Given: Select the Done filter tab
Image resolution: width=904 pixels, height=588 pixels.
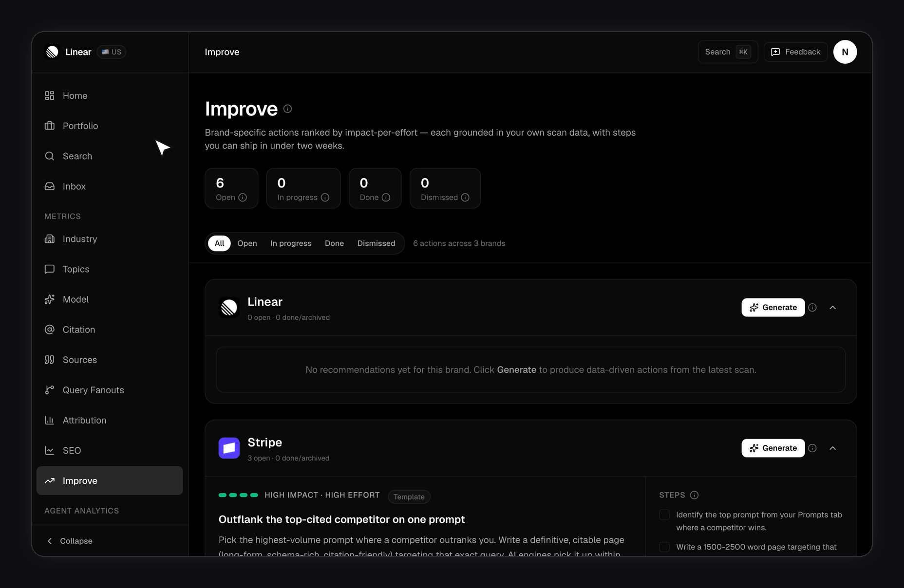Looking at the screenshot, I should click(x=334, y=243).
